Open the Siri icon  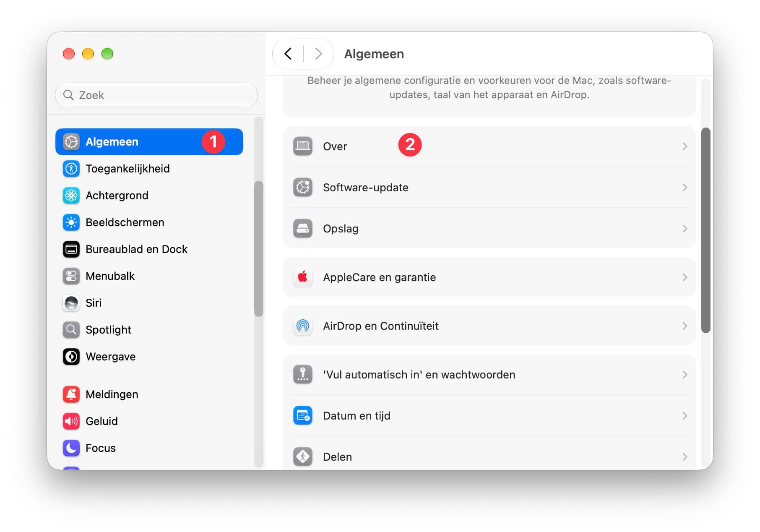click(71, 303)
